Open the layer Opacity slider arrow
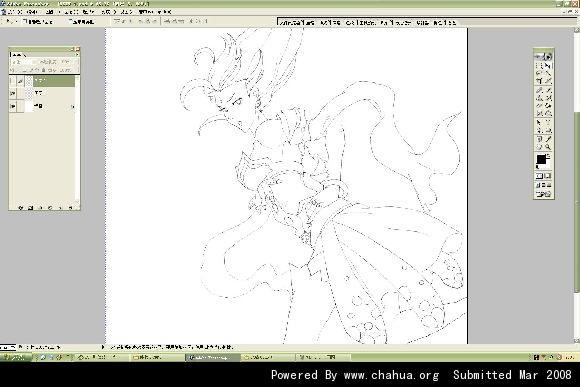Image resolution: width=580 pixels, height=387 pixels. click(x=76, y=62)
